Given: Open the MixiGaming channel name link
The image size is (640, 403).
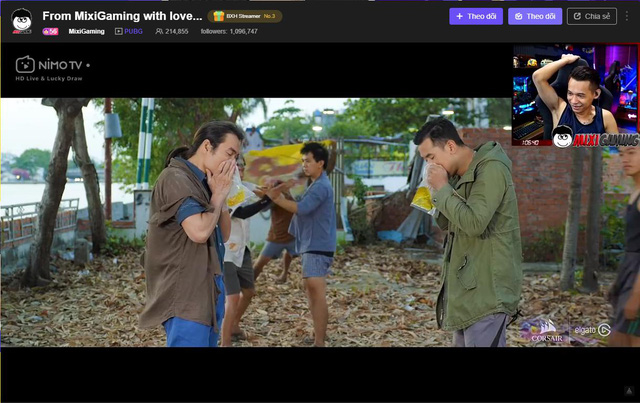Looking at the screenshot, I should [87, 31].
